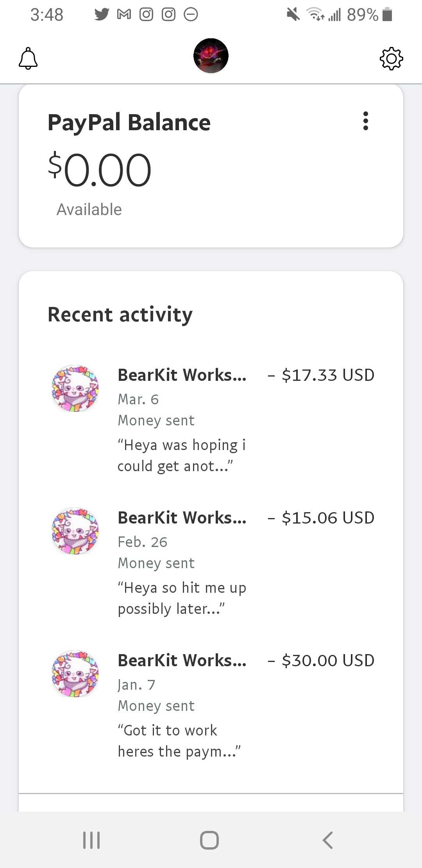This screenshot has height=868, width=422.
Task: Tap the Android back arrow
Action: click(x=328, y=840)
